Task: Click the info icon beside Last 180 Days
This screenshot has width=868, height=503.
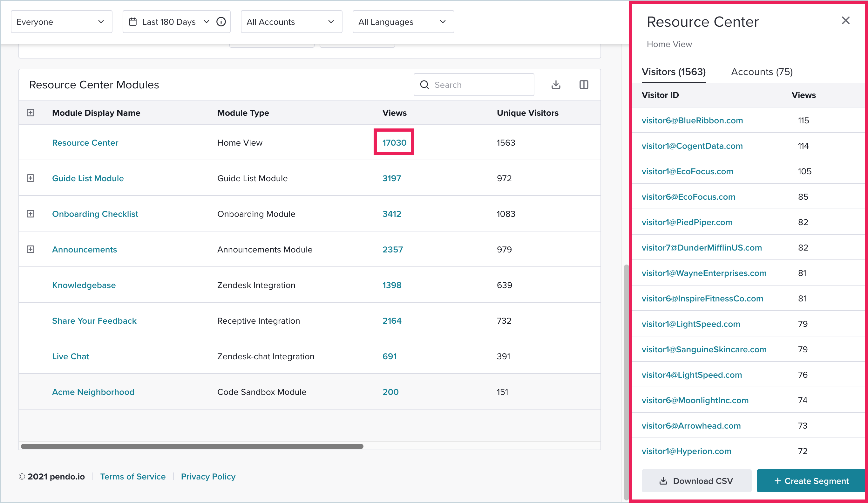Action: pos(221,21)
